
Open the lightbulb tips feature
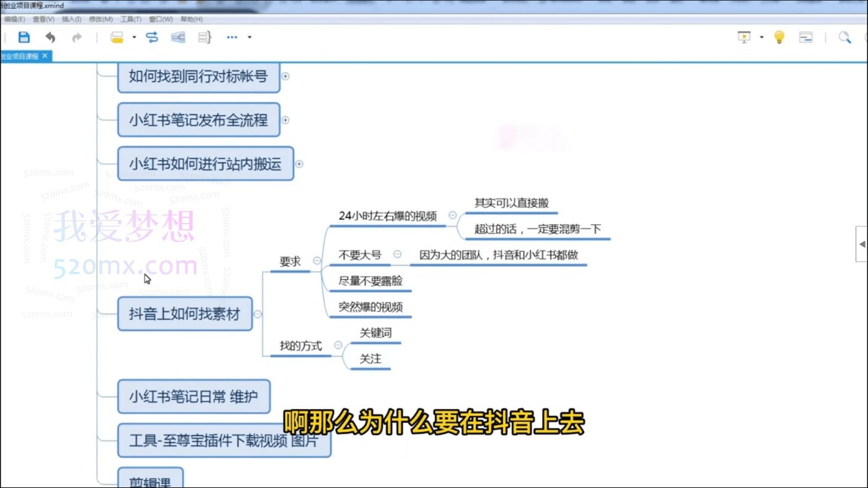tap(779, 37)
